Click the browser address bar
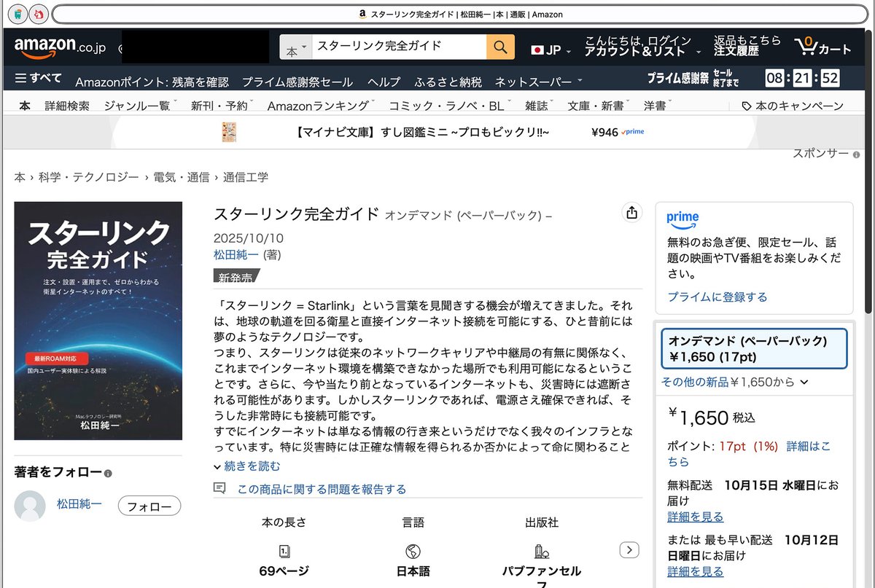Viewport: 875px width, 588px height. [x=461, y=14]
